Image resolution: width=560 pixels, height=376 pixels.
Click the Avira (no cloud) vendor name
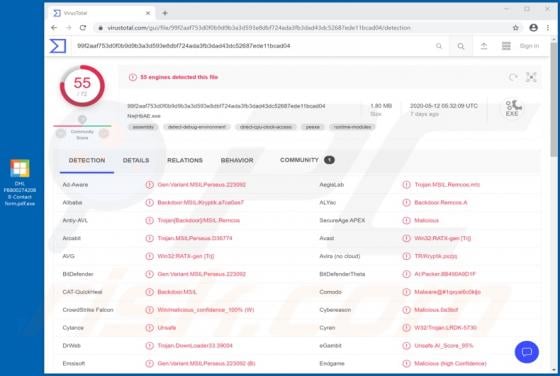pos(340,256)
